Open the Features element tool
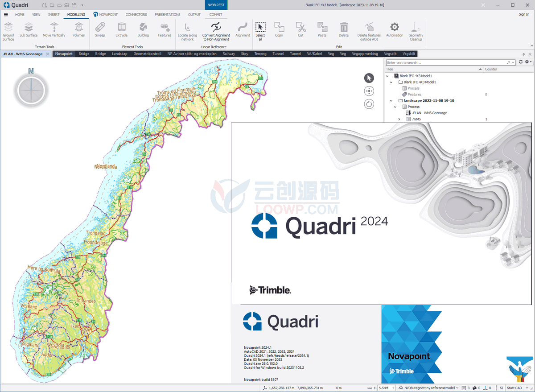Viewport: 535px width, 392px height. pos(165,29)
